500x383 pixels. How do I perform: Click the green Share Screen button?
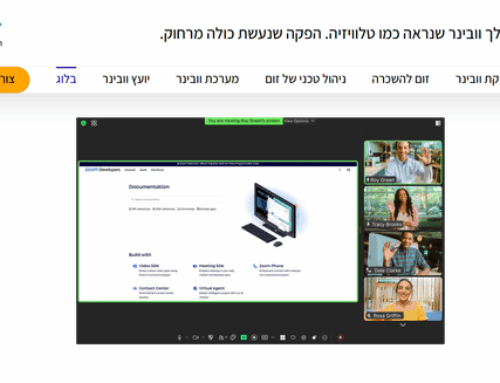click(x=244, y=337)
